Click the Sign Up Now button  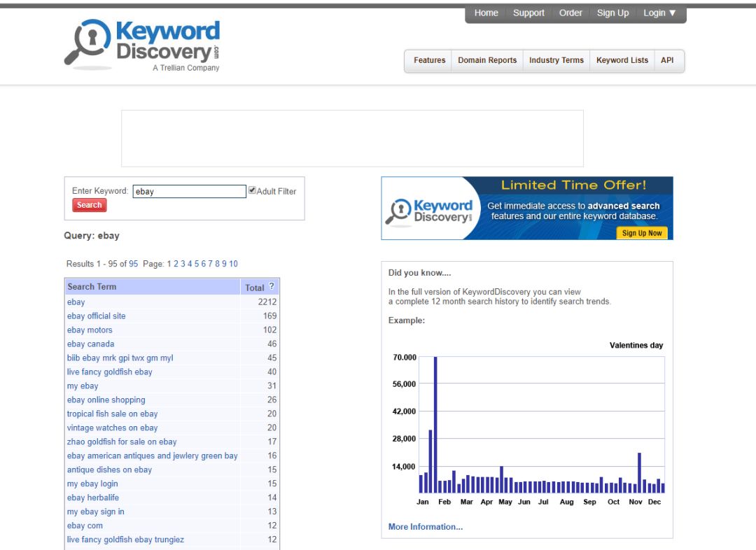pyautogui.click(x=642, y=233)
